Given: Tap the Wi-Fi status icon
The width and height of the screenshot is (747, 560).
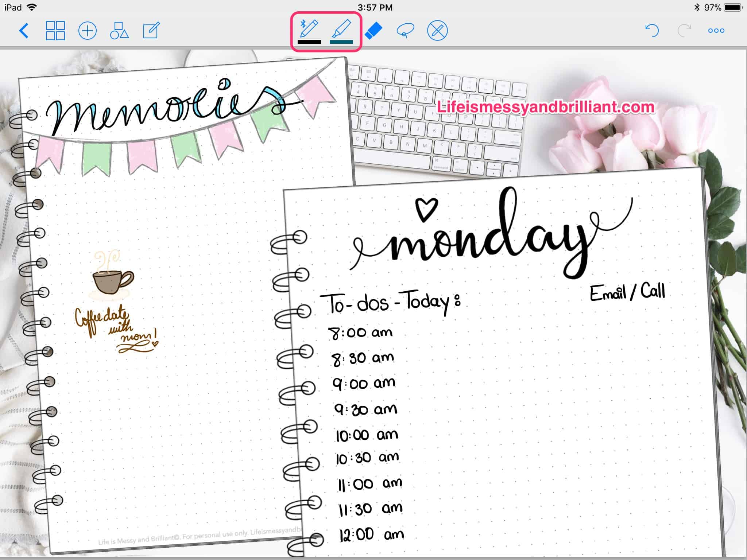Looking at the screenshot, I should [32, 7].
